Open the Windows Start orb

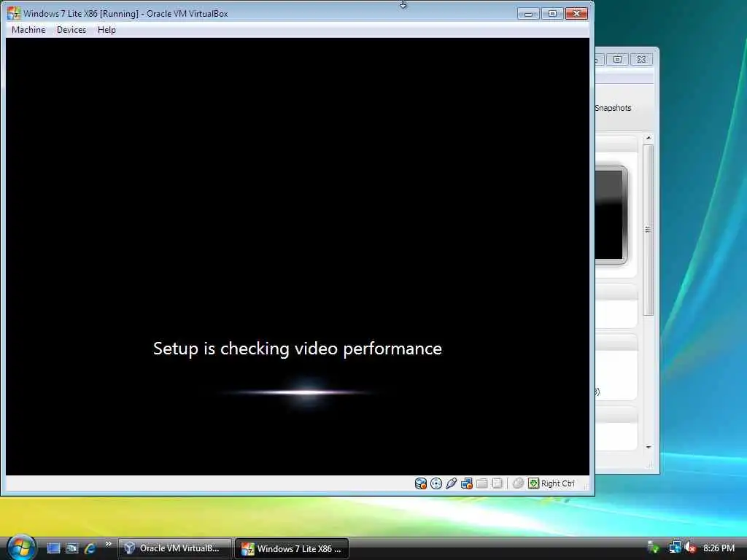(x=21, y=547)
